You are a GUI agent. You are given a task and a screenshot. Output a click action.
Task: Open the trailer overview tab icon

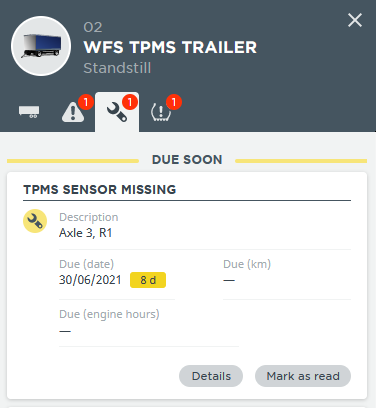pyautogui.click(x=29, y=112)
